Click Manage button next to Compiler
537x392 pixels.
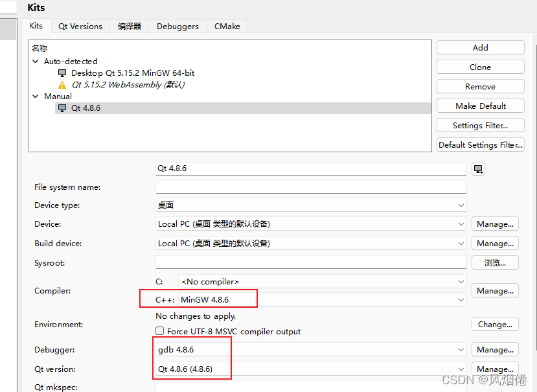point(495,290)
